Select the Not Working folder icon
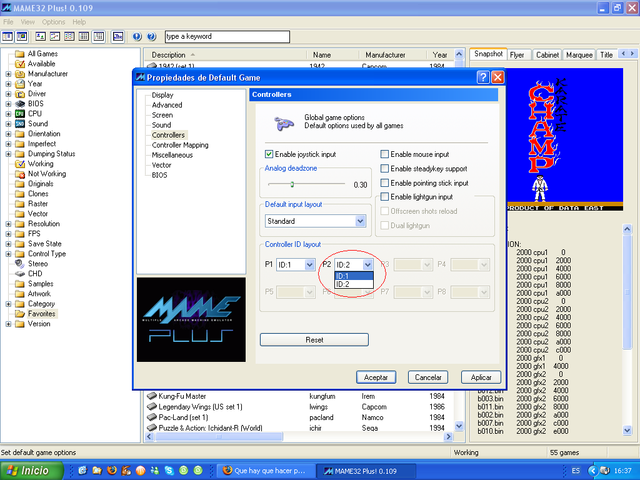This screenshot has width=640, height=480. click(20, 174)
